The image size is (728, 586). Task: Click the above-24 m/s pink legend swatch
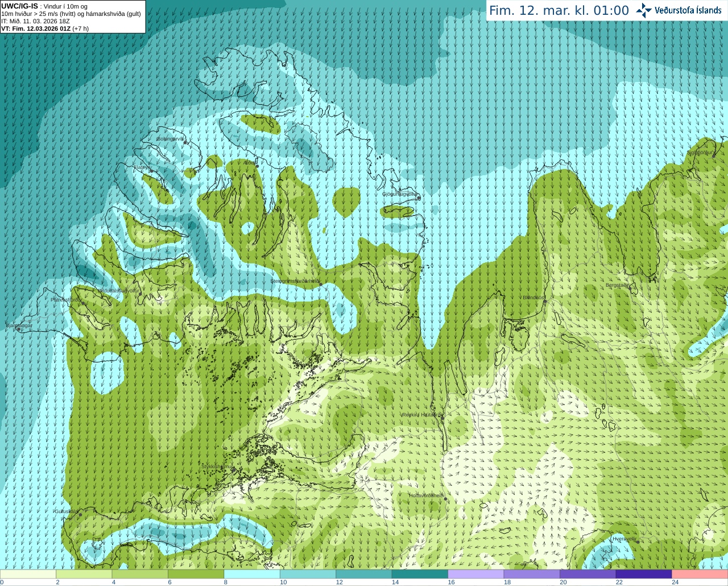coord(700,574)
